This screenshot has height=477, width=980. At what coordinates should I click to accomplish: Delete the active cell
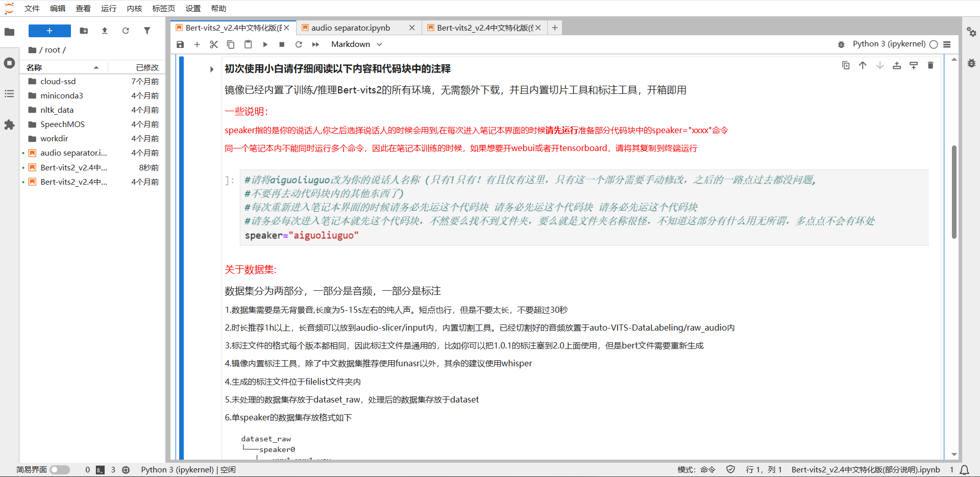click(930, 65)
